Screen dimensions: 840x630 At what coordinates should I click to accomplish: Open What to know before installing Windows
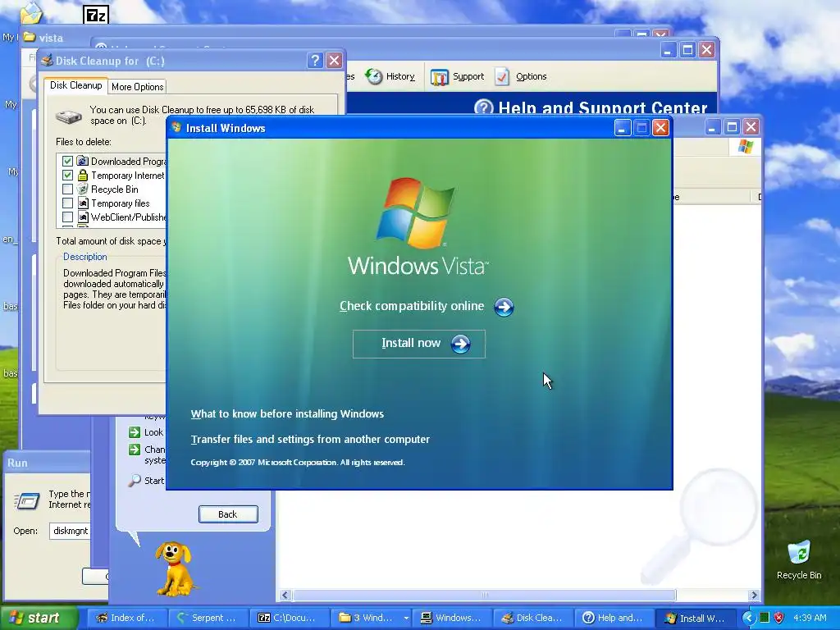(287, 413)
